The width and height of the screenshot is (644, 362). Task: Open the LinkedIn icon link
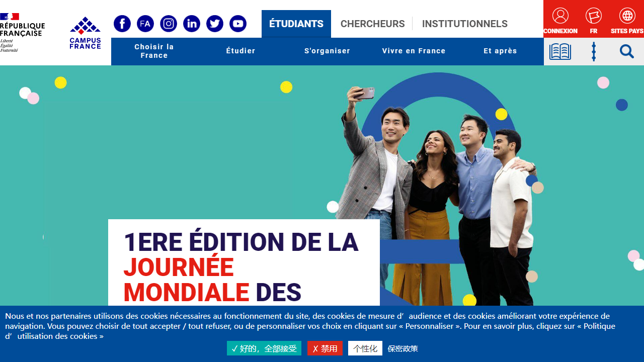[x=192, y=24]
